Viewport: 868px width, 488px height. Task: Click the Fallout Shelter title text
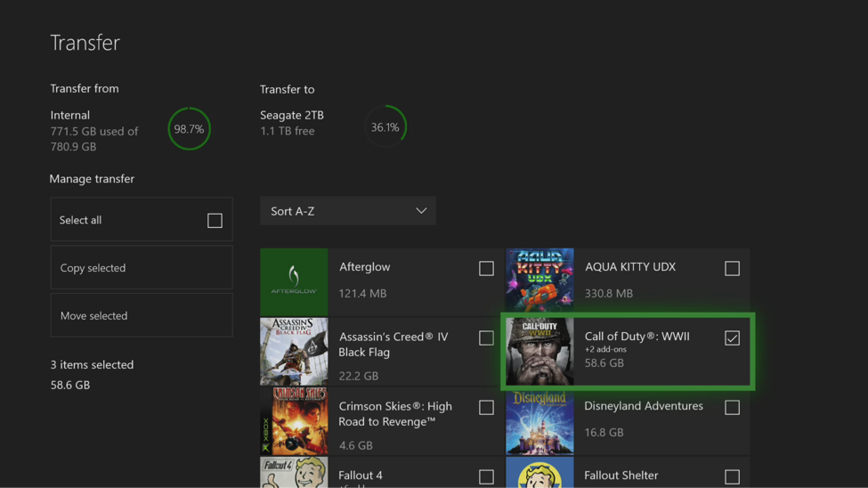coord(621,476)
